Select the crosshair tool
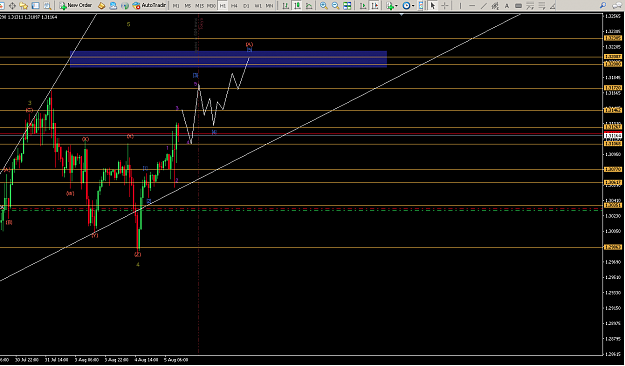 [444, 6]
